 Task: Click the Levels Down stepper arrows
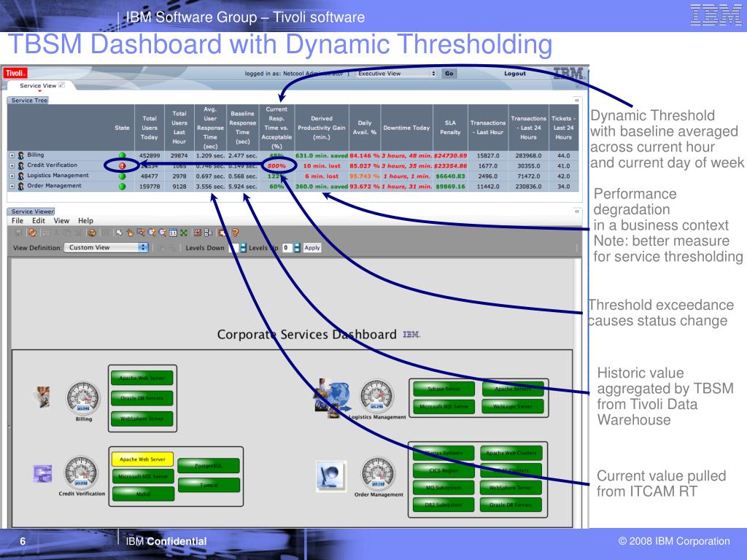pos(243,248)
